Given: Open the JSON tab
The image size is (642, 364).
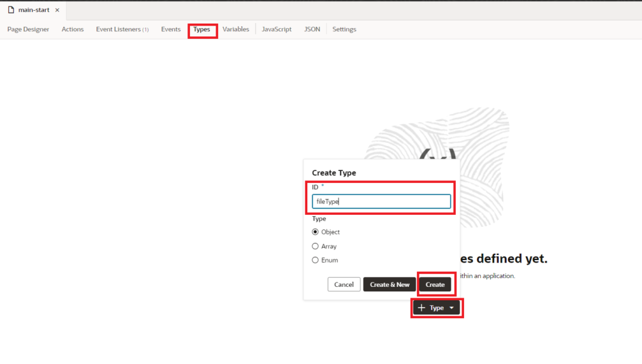Looking at the screenshot, I should tap(312, 29).
